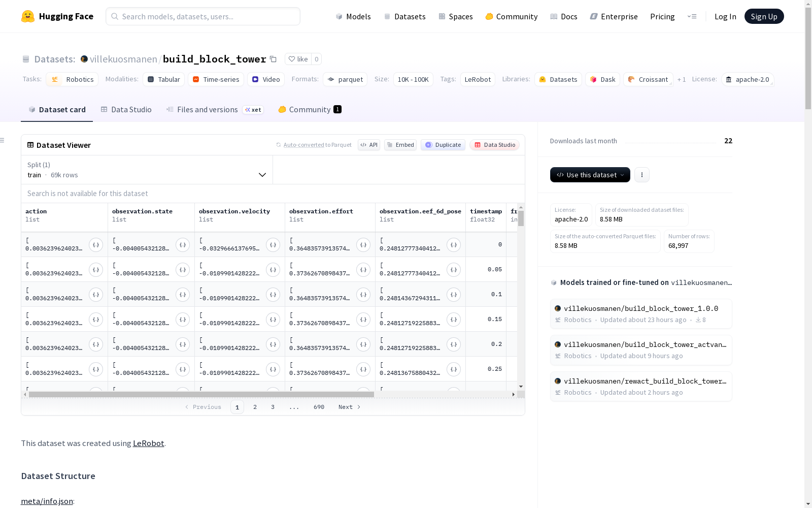Open the Data Studio tab
Screen dimensions: 812x508
click(126, 110)
